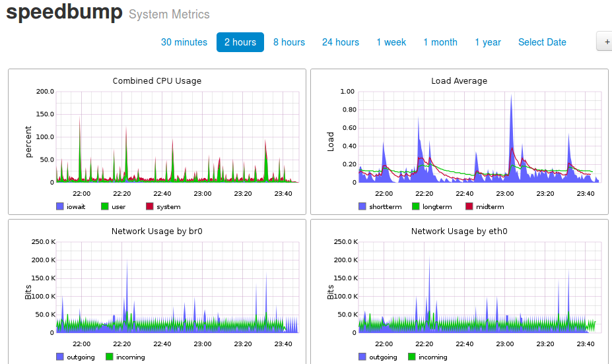The width and height of the screenshot is (612, 364).
Task: Select the 30 minutes time range
Action: 184,42
